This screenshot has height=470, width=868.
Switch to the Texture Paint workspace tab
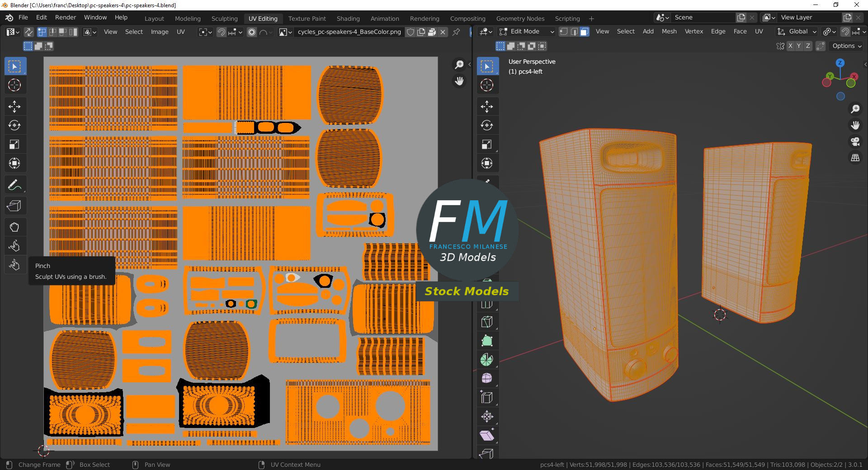coord(307,19)
